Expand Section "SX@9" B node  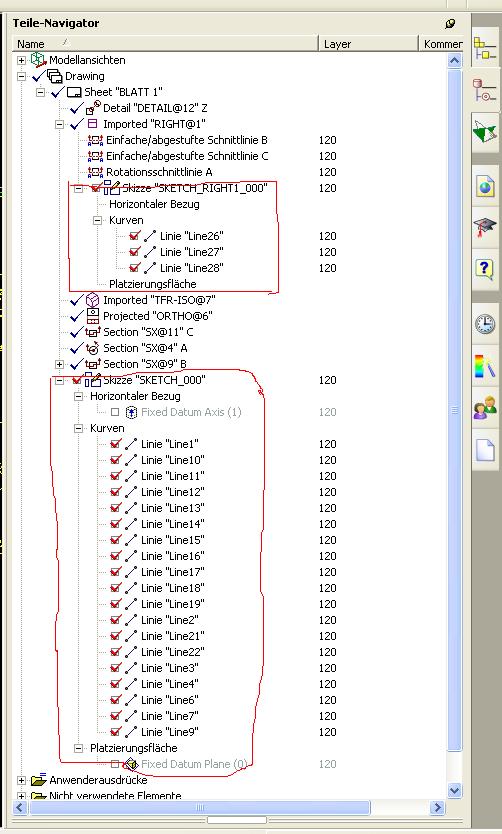click(x=60, y=364)
